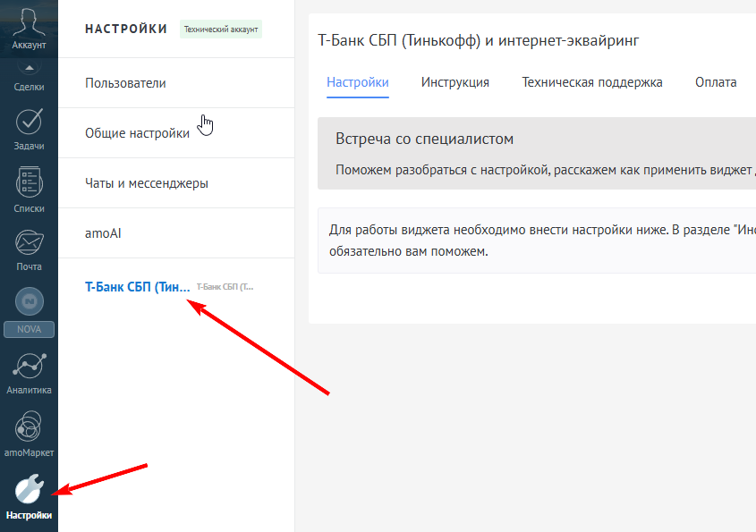Switch to the Инструкция tab
756x532 pixels.
coord(454,82)
